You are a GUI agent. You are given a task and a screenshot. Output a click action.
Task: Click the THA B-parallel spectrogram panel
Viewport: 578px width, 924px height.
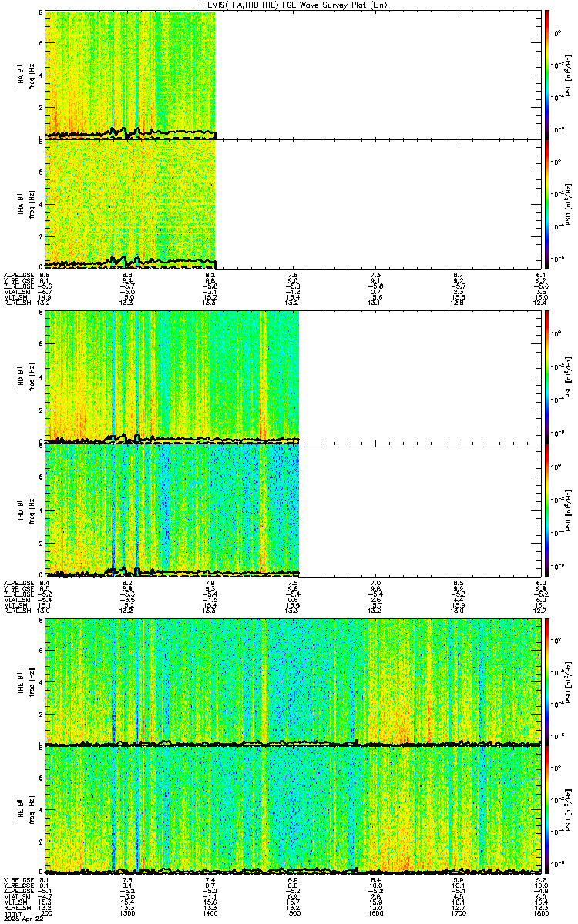coord(292,204)
